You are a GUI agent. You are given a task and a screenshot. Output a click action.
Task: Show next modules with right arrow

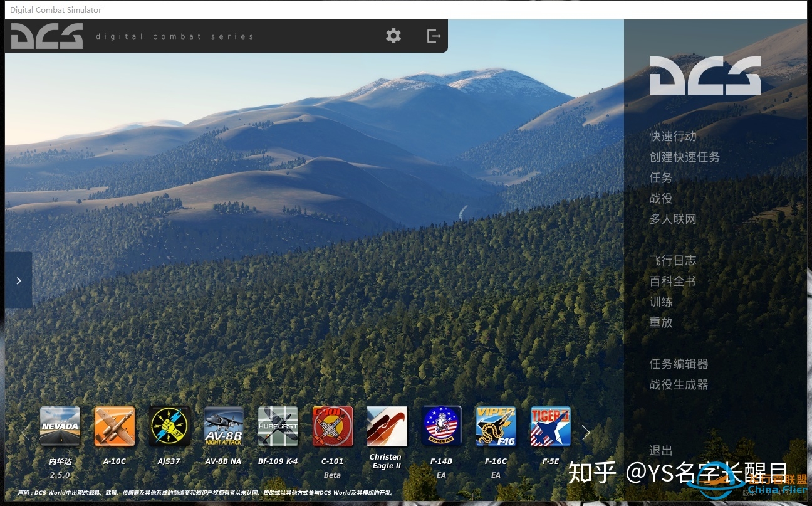point(586,433)
